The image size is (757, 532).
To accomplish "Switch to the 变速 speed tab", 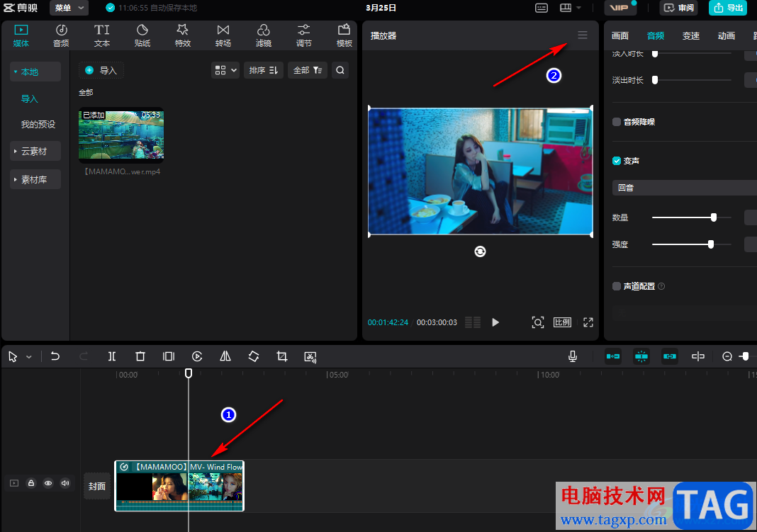I will 691,35.
